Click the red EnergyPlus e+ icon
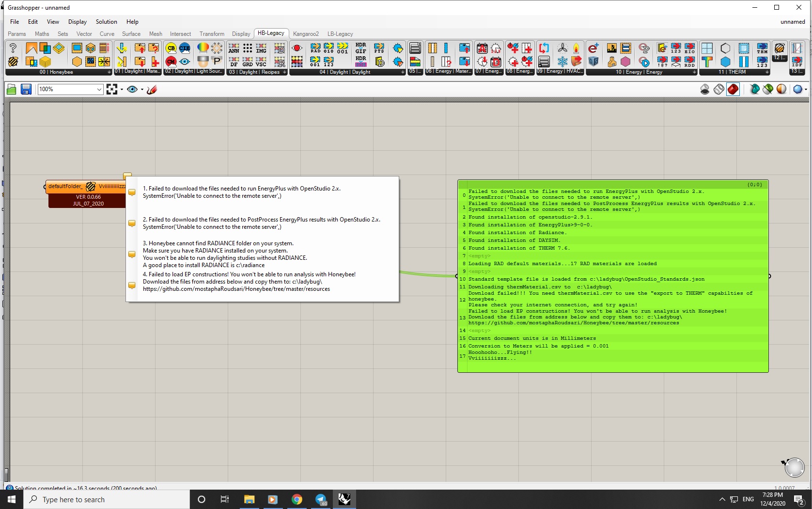Image resolution: width=812 pixels, height=509 pixels. point(593,48)
